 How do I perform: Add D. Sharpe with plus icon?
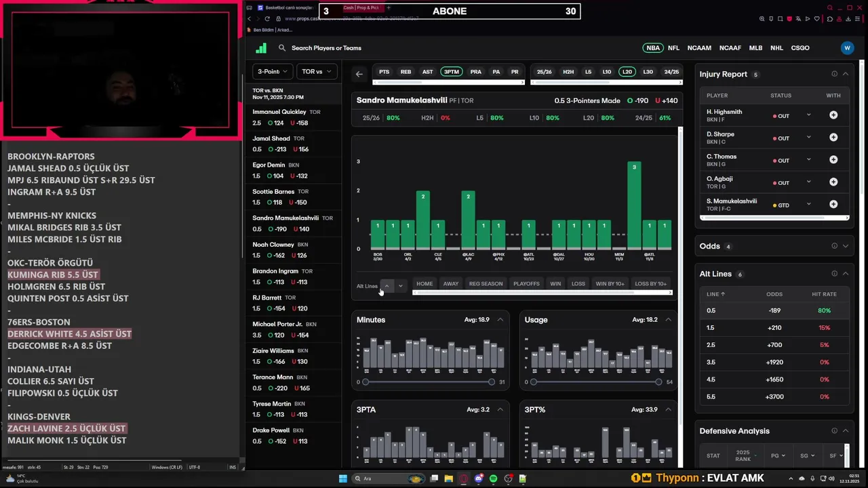(x=833, y=138)
